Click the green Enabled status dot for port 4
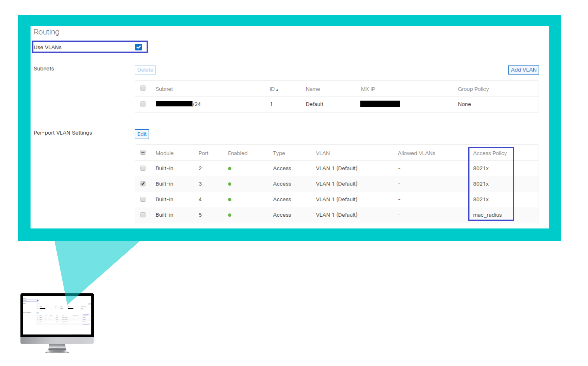 [230, 199]
